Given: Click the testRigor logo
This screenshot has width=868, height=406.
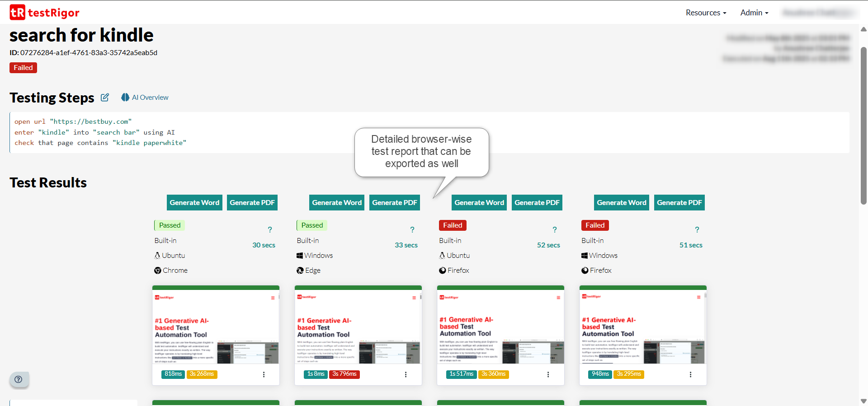Looking at the screenshot, I should coord(44,13).
